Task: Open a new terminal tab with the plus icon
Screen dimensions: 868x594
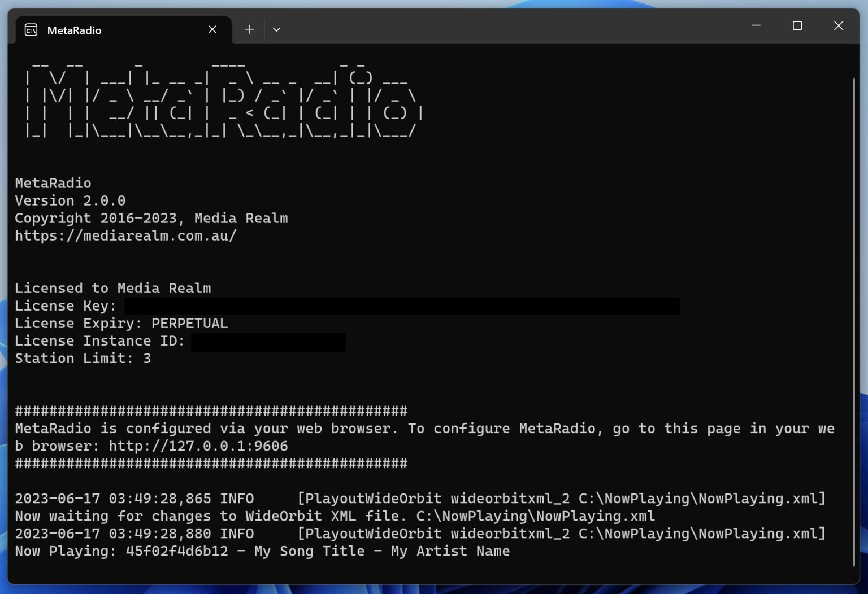Action: (249, 29)
